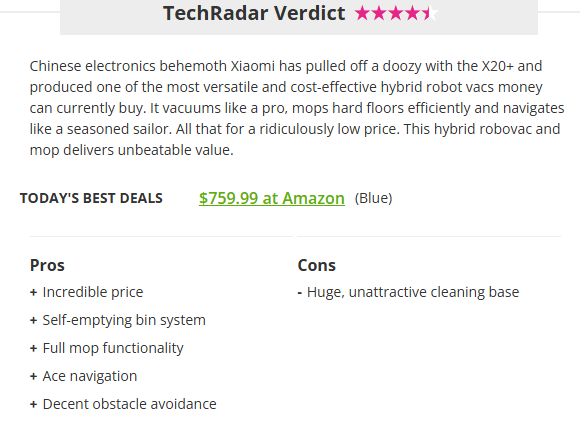Image resolution: width=580 pixels, height=430 pixels.
Task: Click the verdict paragraph about Xiaomi X20+
Action: 297,108
